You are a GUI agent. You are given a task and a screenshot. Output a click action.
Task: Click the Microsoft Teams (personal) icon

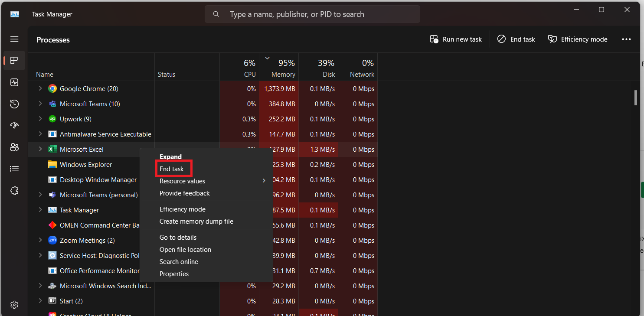[x=52, y=195]
